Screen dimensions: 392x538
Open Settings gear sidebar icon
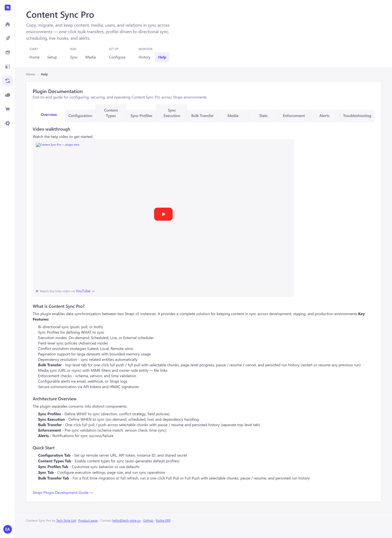pyautogui.click(x=8, y=123)
